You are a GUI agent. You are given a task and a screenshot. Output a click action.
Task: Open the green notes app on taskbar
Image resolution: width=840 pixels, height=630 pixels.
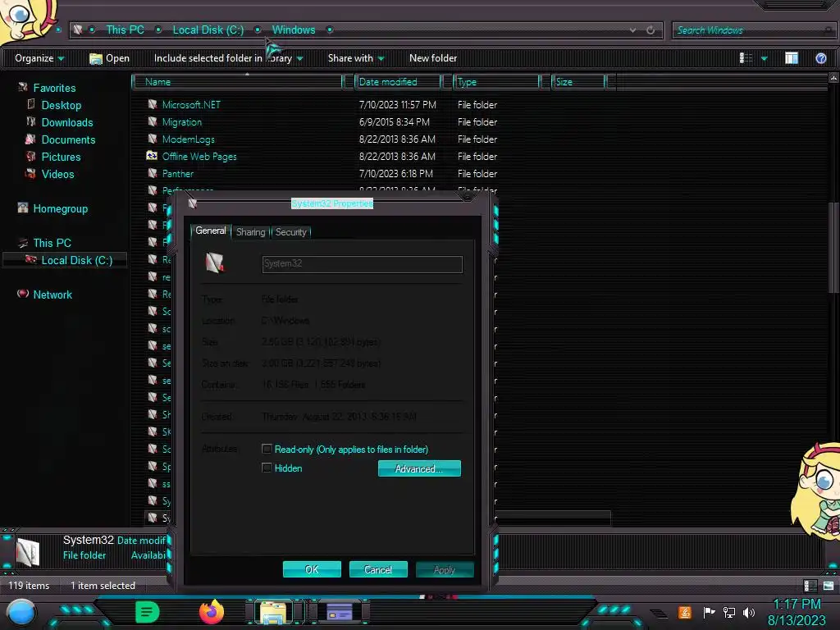[147, 612]
